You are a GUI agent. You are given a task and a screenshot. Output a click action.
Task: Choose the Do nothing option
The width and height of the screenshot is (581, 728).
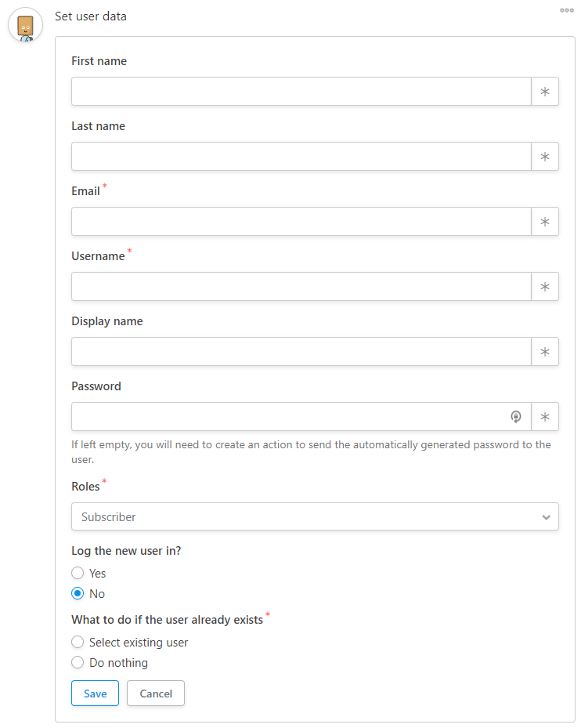click(x=78, y=662)
